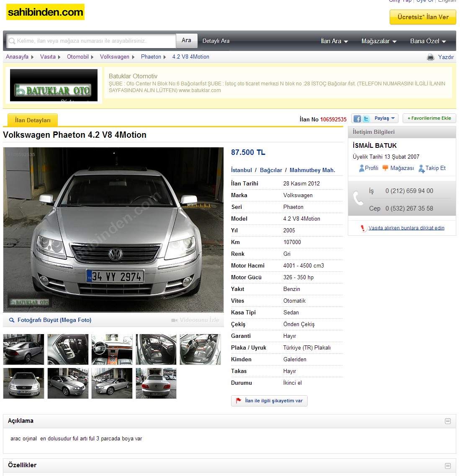Click İlan ile ilgili şikayetim var button
Screen dimensions: 460x476
coord(269,401)
